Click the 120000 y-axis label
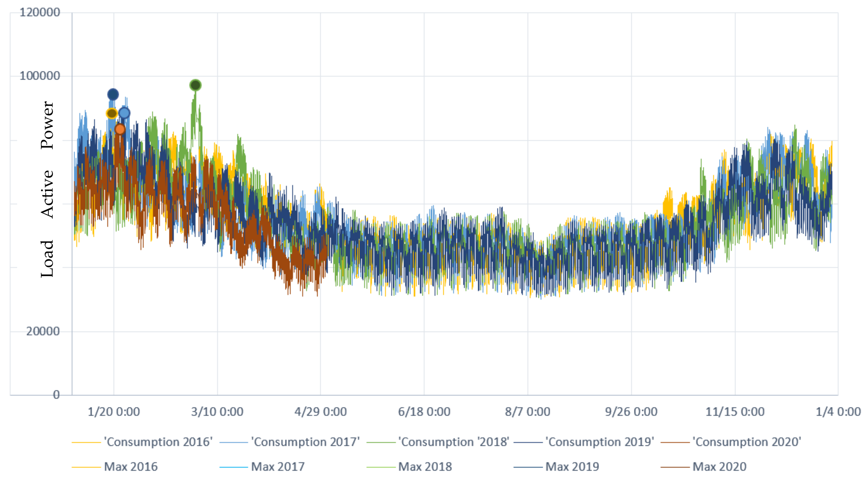This screenshot has width=868, height=483. tap(40, 13)
